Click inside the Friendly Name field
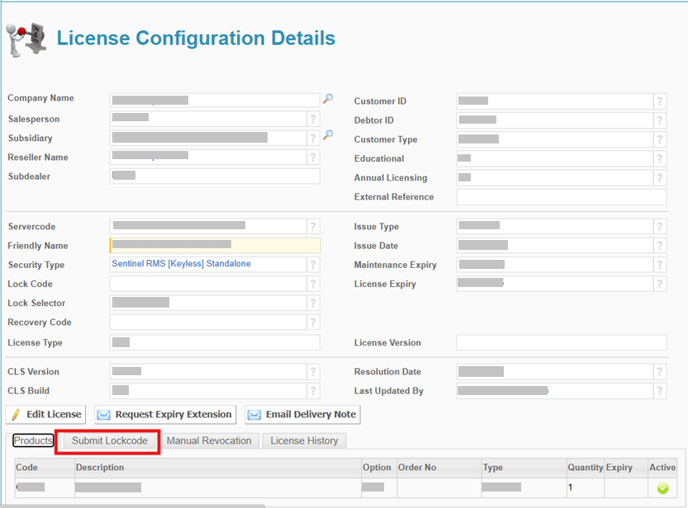 click(214, 245)
